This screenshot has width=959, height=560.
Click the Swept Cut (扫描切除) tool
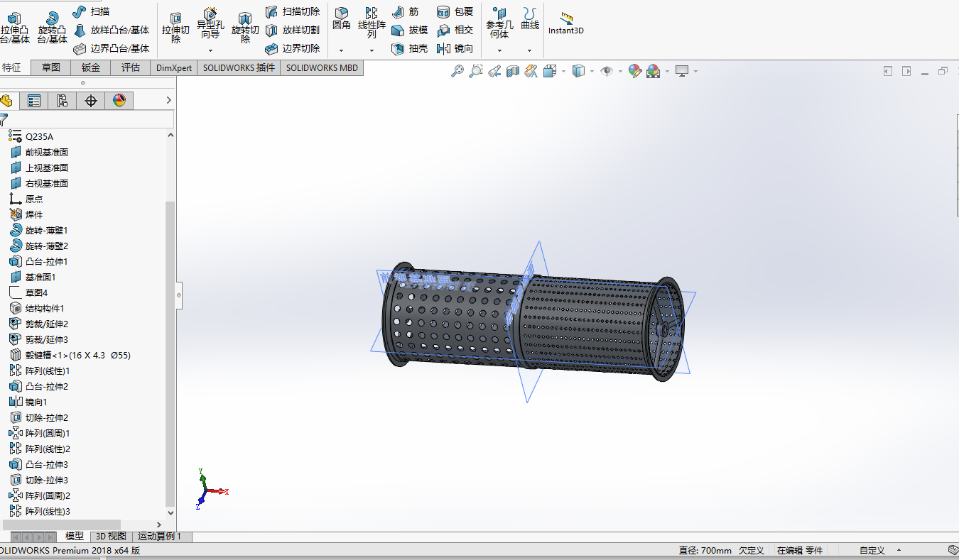292,11
